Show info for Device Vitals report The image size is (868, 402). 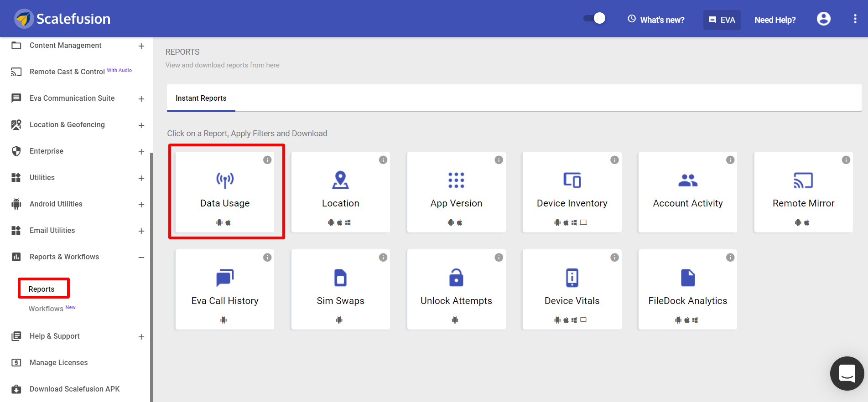tap(615, 258)
